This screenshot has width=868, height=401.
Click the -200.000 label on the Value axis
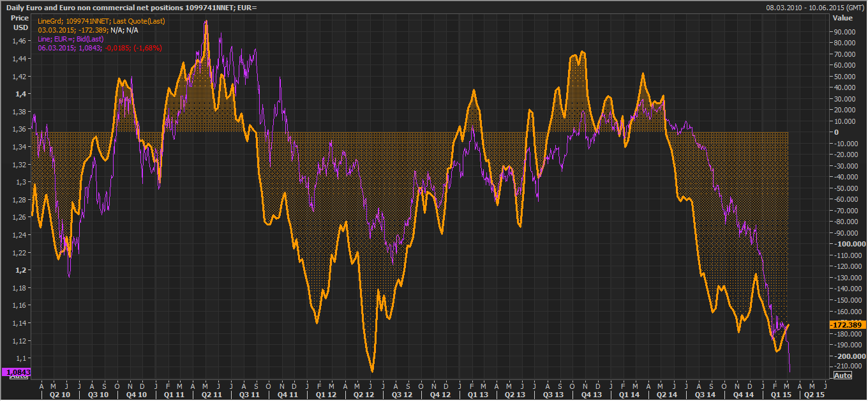coord(849,356)
